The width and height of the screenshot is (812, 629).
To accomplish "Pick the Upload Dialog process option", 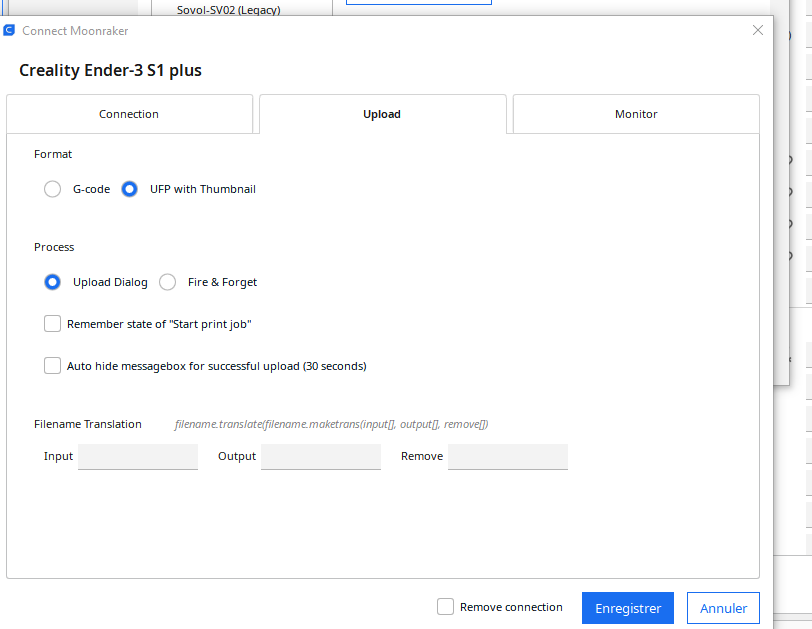I will (x=53, y=282).
